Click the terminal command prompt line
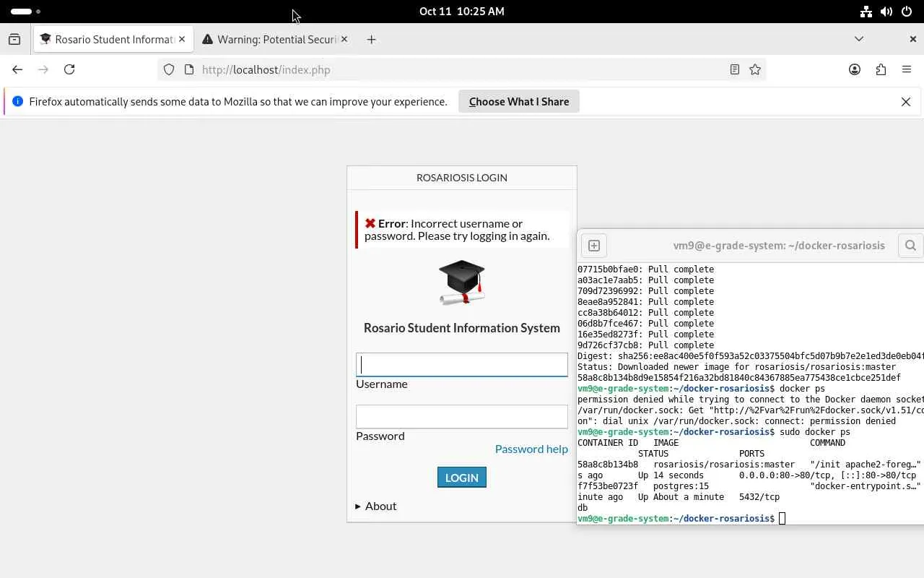Image resolution: width=924 pixels, height=578 pixels. pos(681,519)
